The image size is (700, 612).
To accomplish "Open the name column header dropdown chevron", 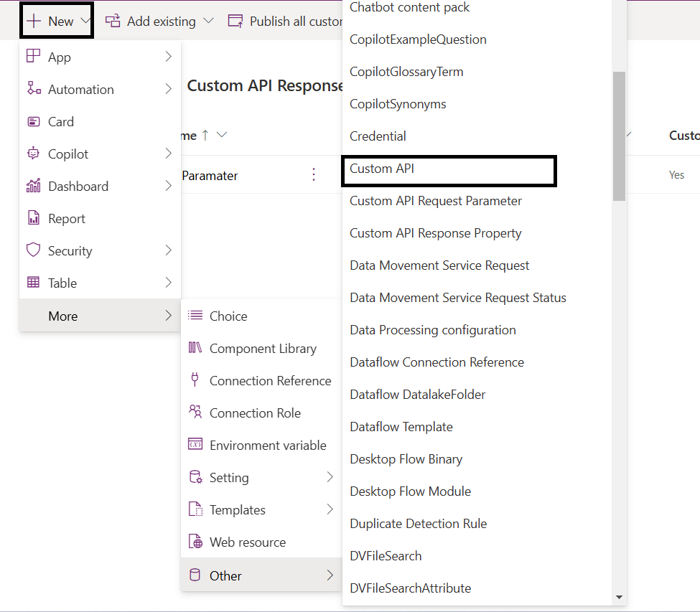I will 222,135.
